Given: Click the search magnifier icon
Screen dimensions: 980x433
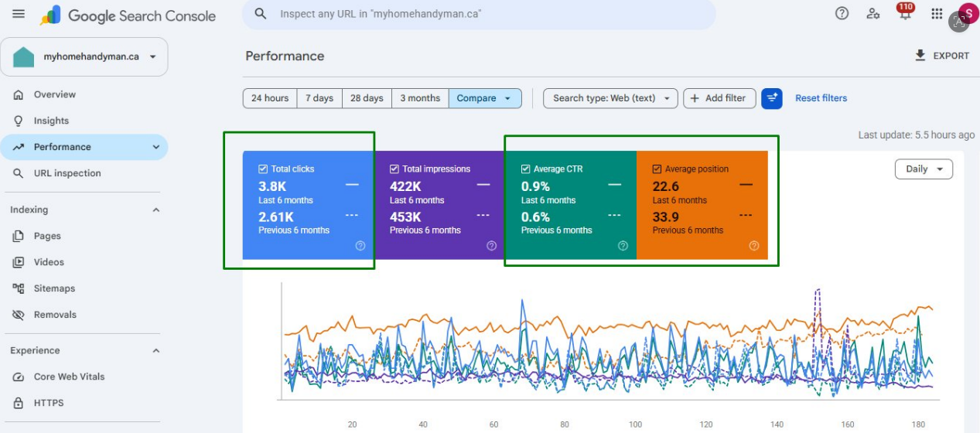Looking at the screenshot, I should pos(261,14).
